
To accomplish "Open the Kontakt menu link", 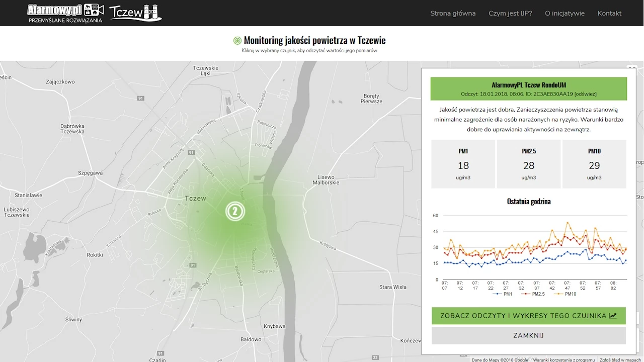I will tap(609, 13).
